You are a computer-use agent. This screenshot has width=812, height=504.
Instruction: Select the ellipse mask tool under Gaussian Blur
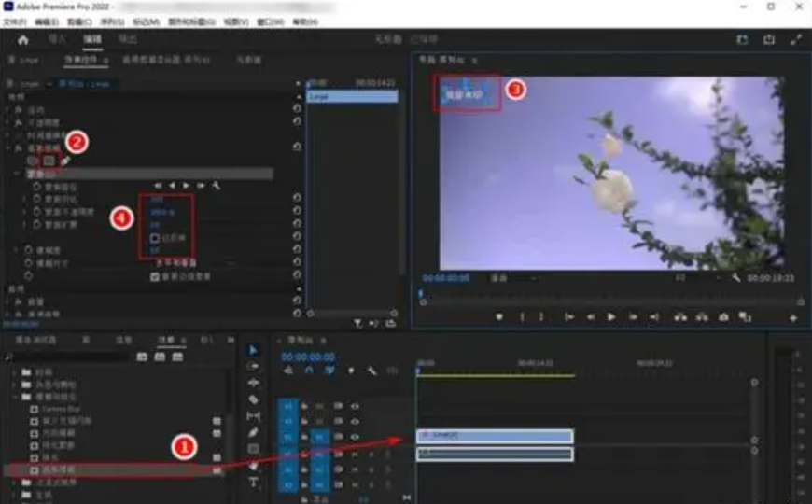(32, 161)
